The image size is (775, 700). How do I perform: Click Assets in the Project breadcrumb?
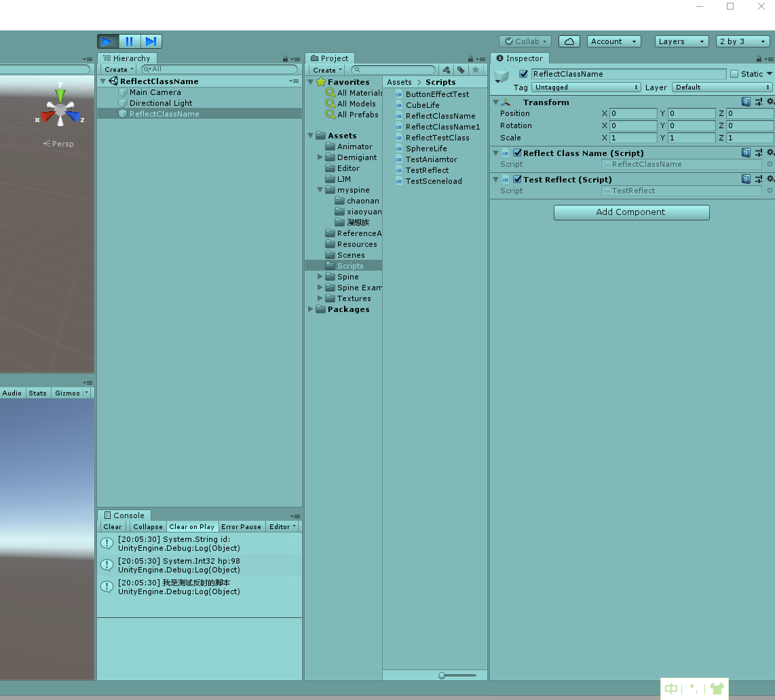point(399,82)
